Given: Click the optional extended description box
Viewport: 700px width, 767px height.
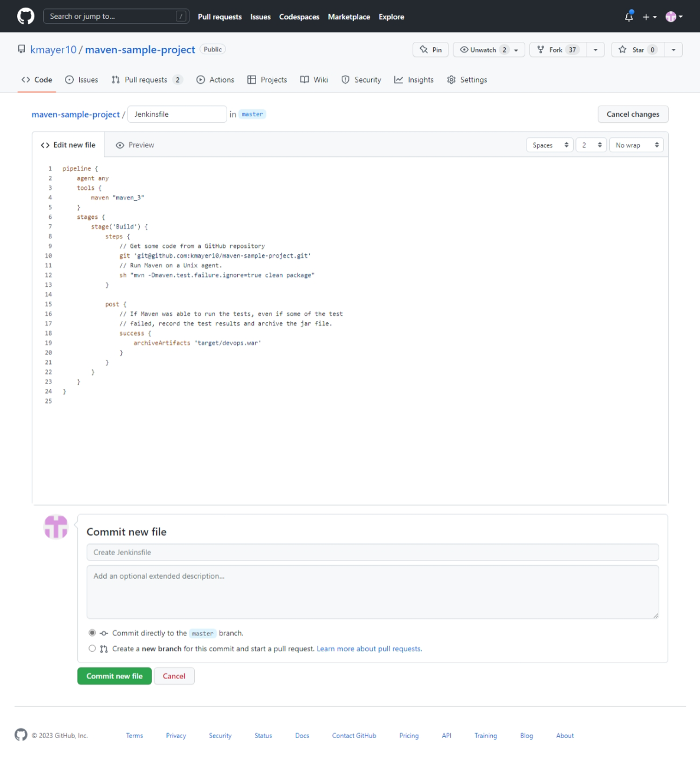Looking at the screenshot, I should coord(372,592).
